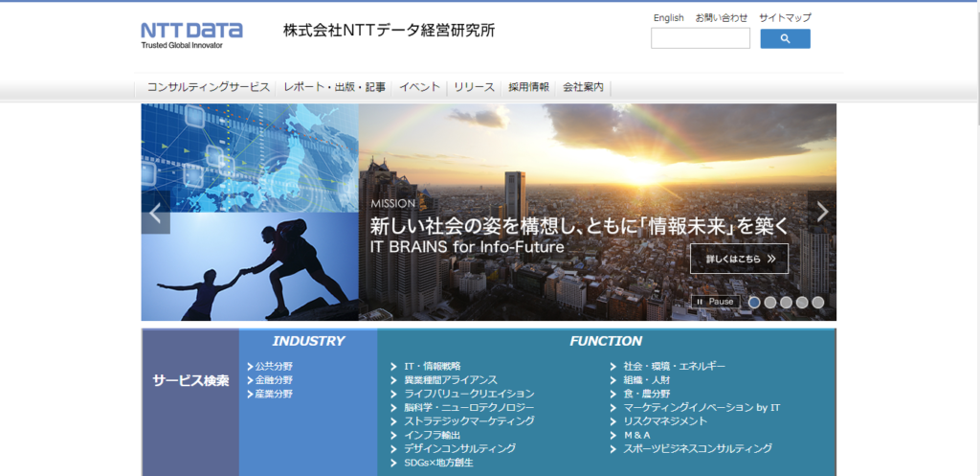This screenshot has width=980, height=476.
Task: Open デザインコンサルティング link
Action: [x=460, y=448]
